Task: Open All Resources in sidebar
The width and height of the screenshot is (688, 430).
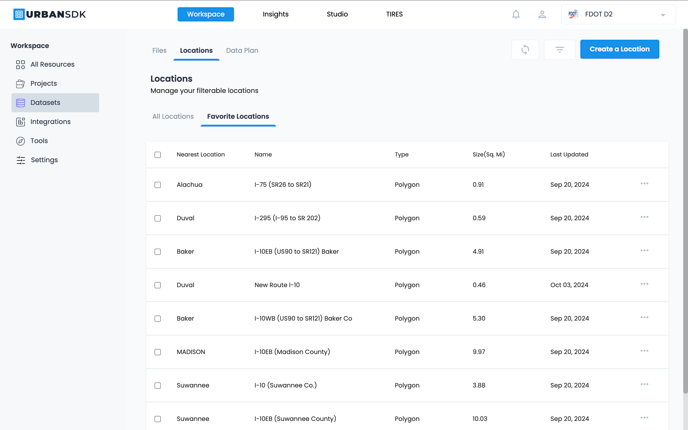Action: pyautogui.click(x=52, y=65)
